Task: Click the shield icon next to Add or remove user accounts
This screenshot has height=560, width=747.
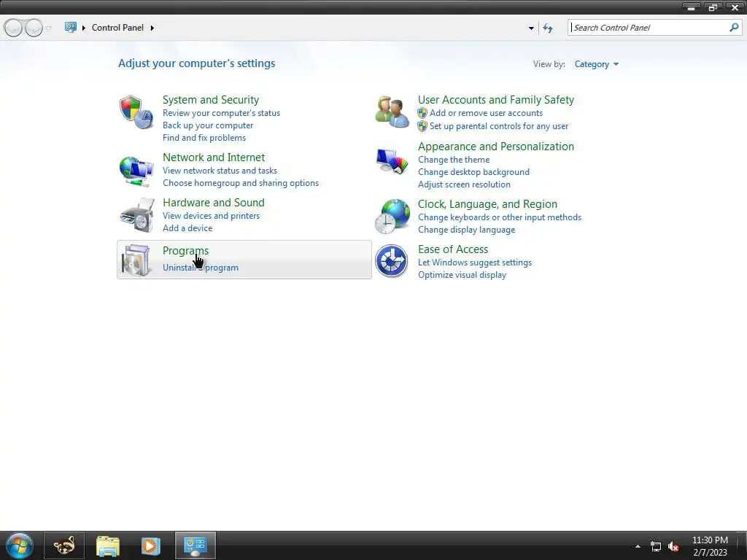Action: (x=422, y=113)
